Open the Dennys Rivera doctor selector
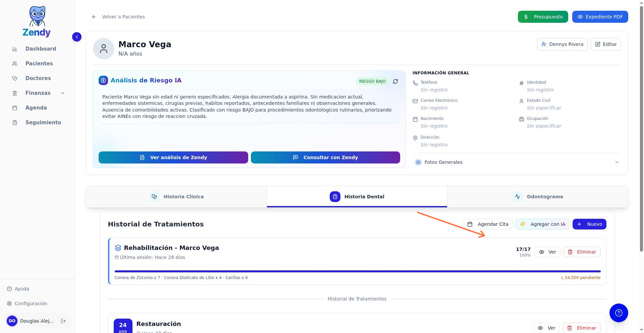This screenshot has height=333, width=644. click(562, 44)
